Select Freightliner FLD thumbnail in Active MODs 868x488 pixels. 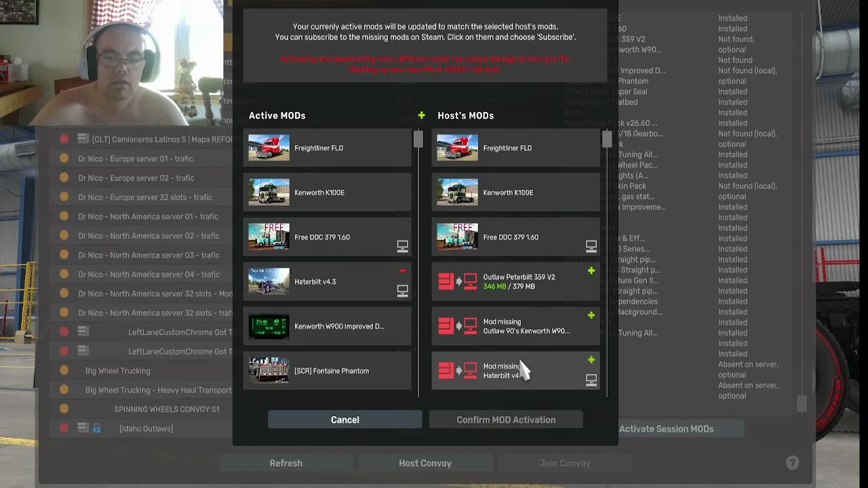[x=269, y=148]
